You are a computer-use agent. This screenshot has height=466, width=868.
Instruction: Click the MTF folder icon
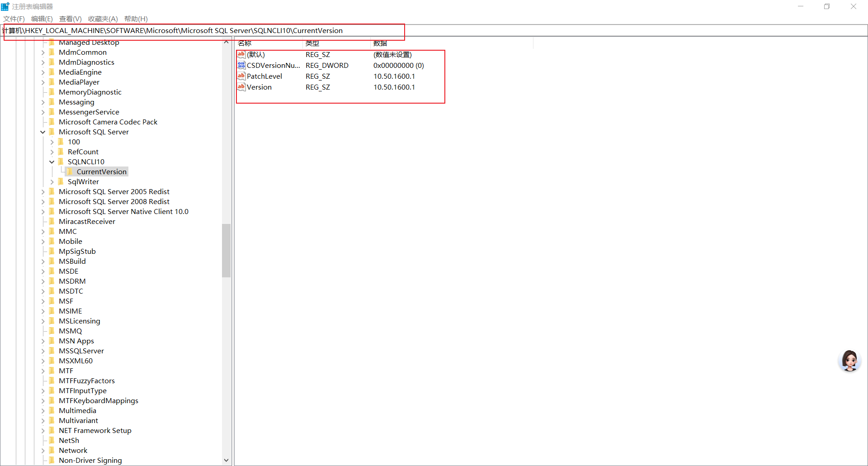52,371
